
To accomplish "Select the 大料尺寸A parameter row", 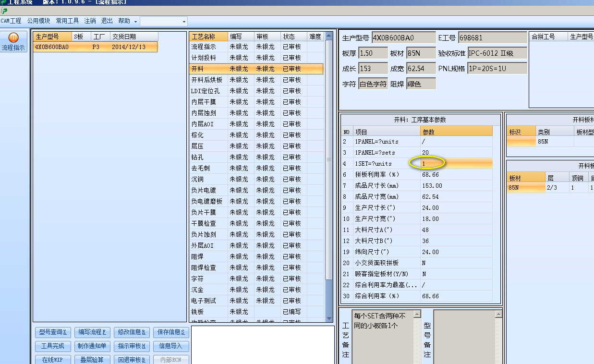I will coord(417,230).
